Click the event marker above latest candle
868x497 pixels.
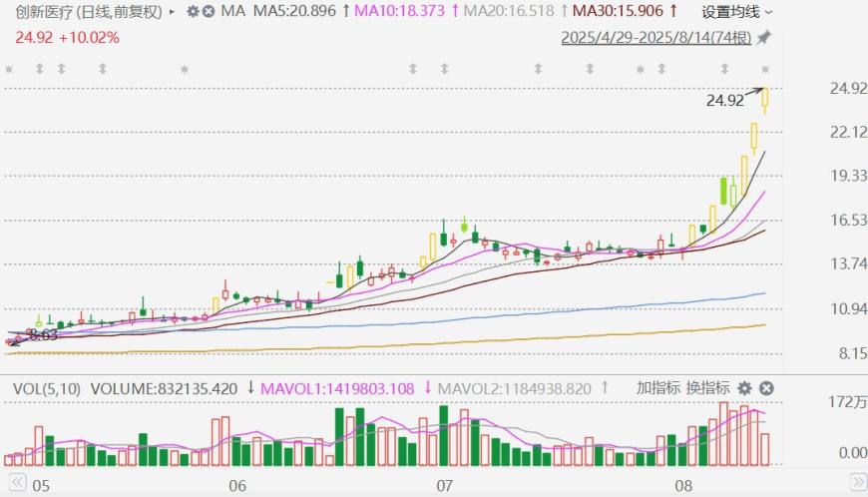765,69
